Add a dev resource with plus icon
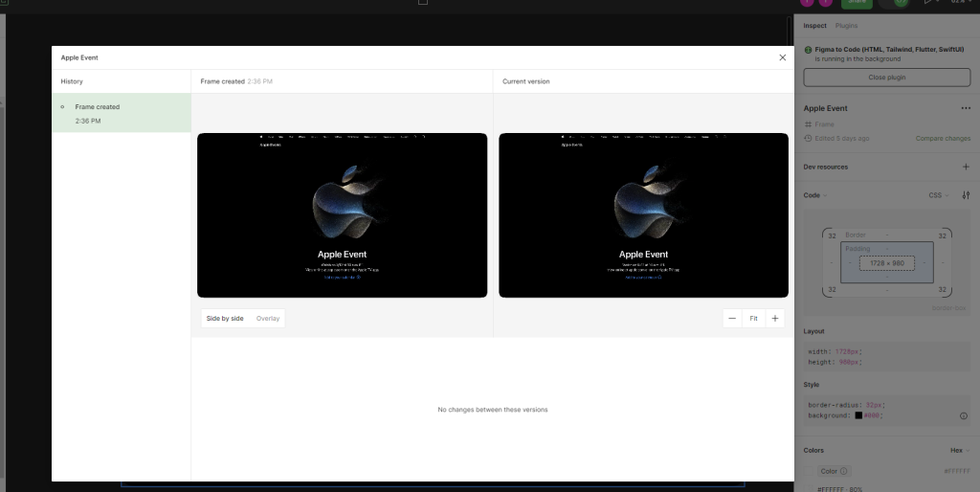Image resolution: width=980 pixels, height=492 pixels. 965,168
